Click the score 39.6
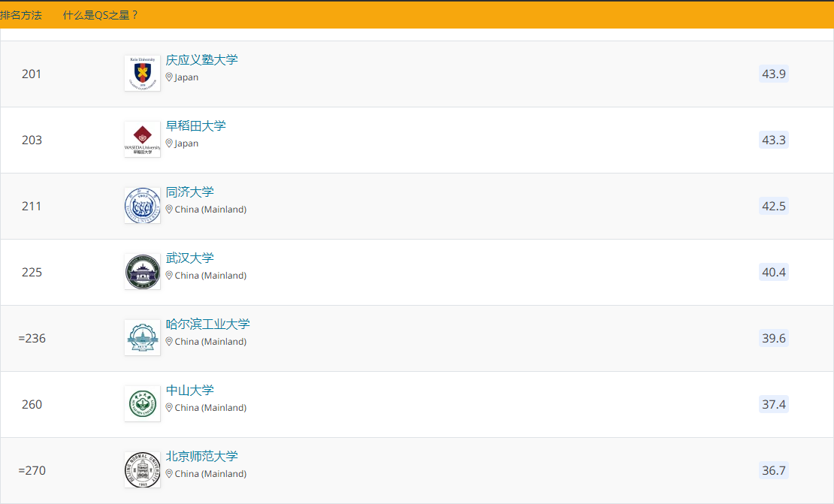Viewport: 834px width, 504px height. click(x=773, y=338)
